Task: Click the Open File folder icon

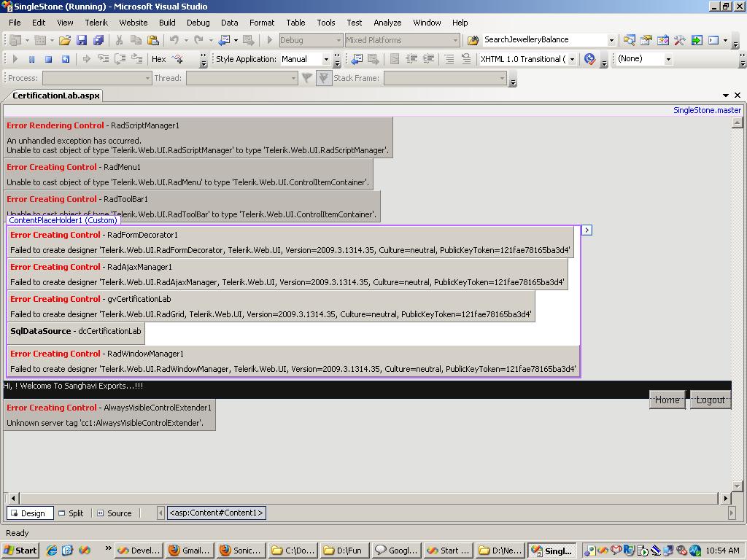Action: [65, 40]
